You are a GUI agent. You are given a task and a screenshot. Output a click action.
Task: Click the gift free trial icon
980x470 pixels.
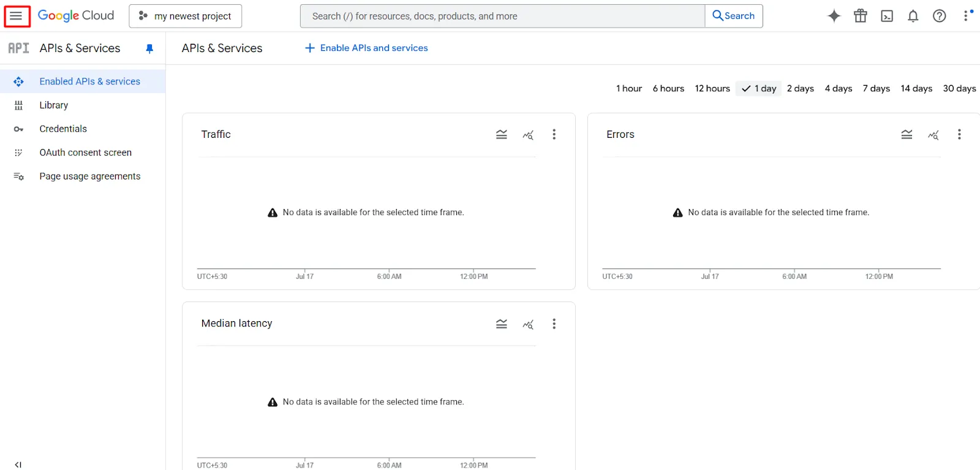[x=861, y=16]
